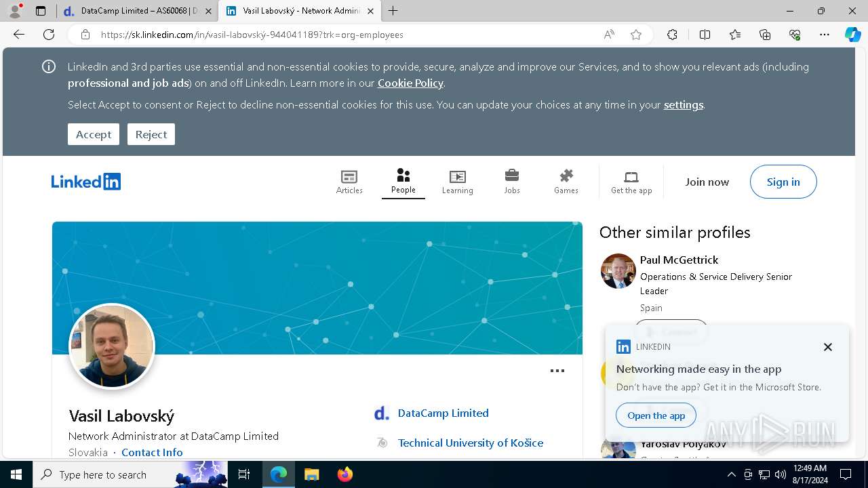Click the browser profile avatar
Image resolution: width=868 pixels, height=488 pixels.
click(14, 11)
